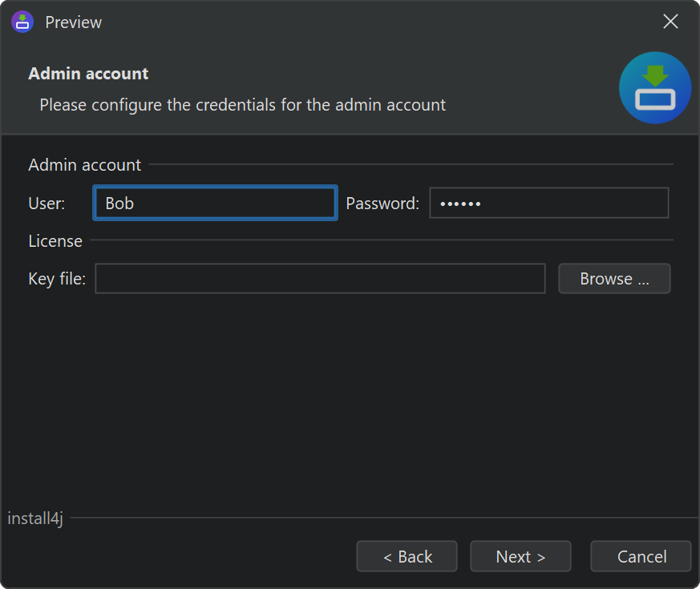This screenshot has height=589, width=700.
Task: Click the "User:" label
Action: (x=47, y=204)
